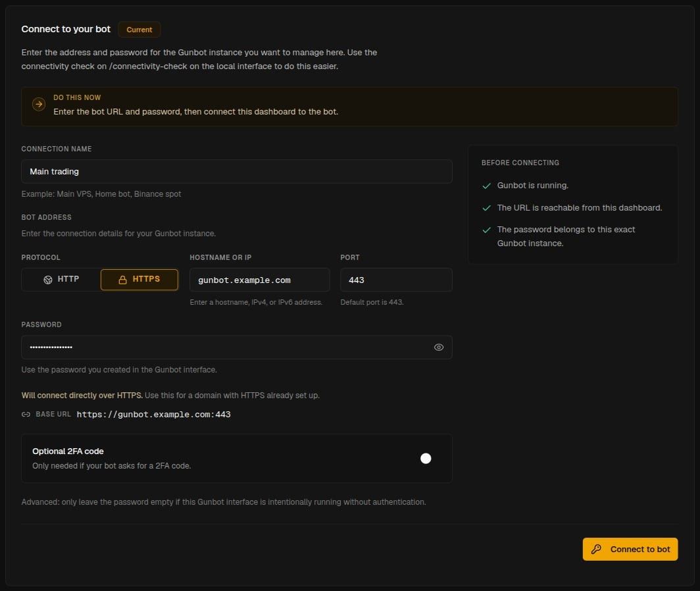Click checkmark next to password belongs item
Image resolution: width=700 pixels, height=591 pixels.
coord(487,230)
